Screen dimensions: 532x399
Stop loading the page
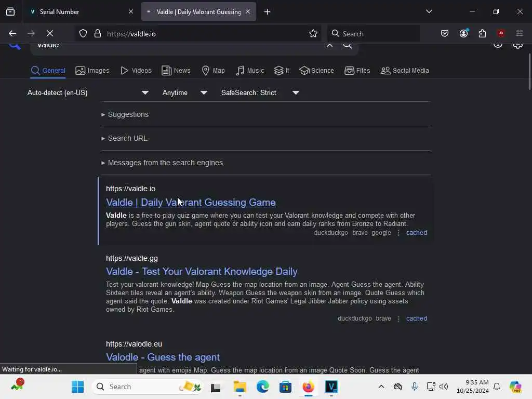(50, 34)
